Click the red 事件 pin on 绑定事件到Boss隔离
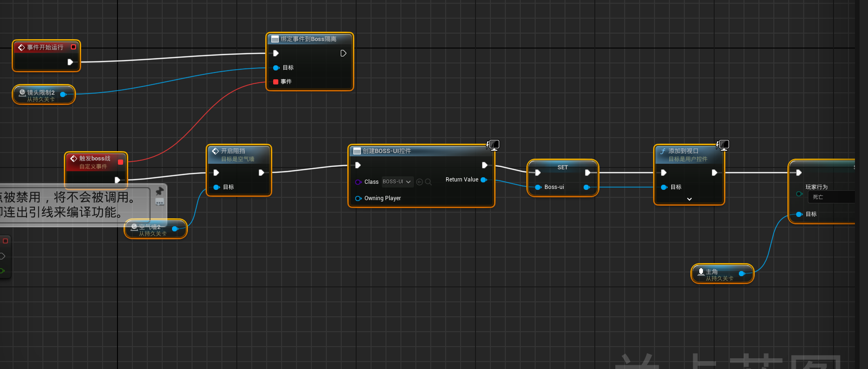 click(x=276, y=82)
